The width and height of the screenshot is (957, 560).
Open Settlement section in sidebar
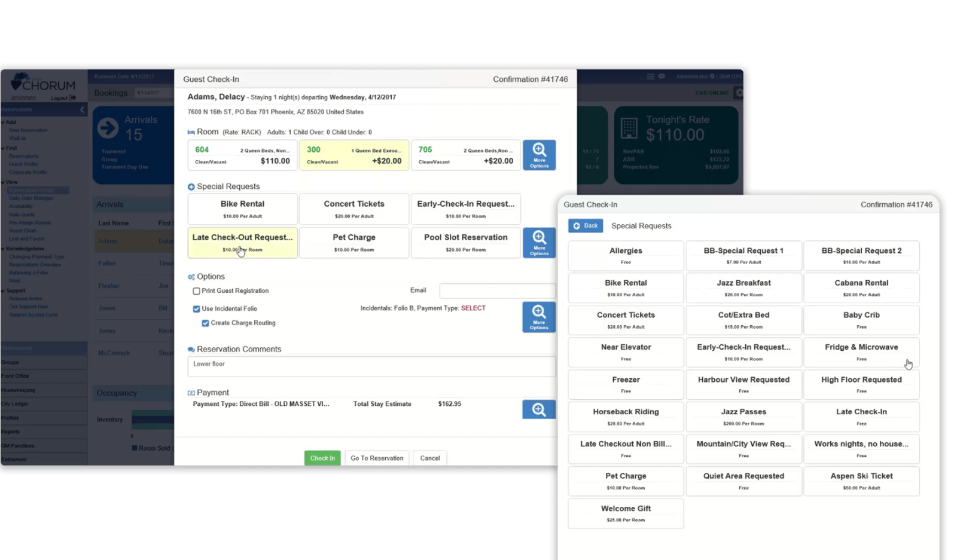(44, 460)
